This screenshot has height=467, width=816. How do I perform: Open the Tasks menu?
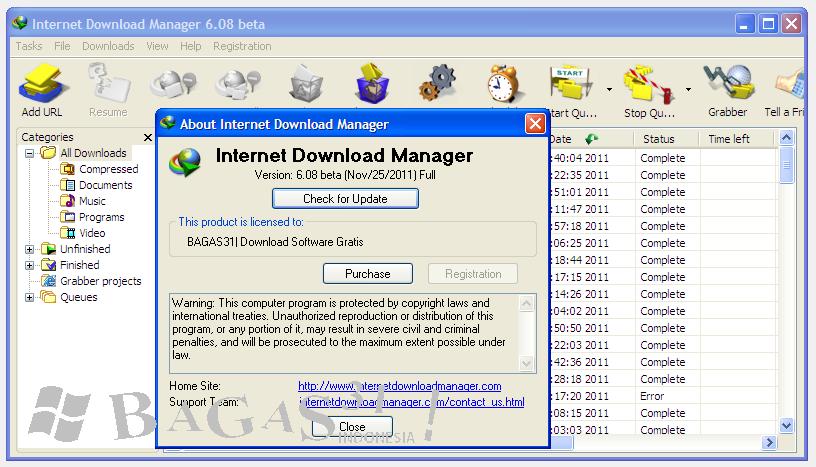tap(29, 46)
